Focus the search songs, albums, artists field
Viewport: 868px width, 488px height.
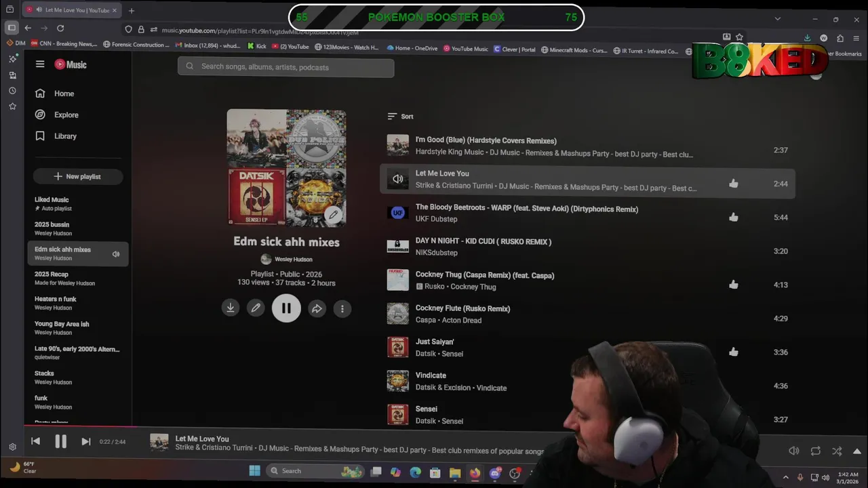click(x=285, y=67)
